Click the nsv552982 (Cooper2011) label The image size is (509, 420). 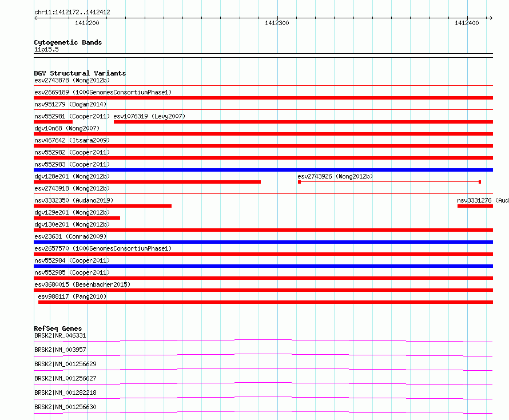72,152
